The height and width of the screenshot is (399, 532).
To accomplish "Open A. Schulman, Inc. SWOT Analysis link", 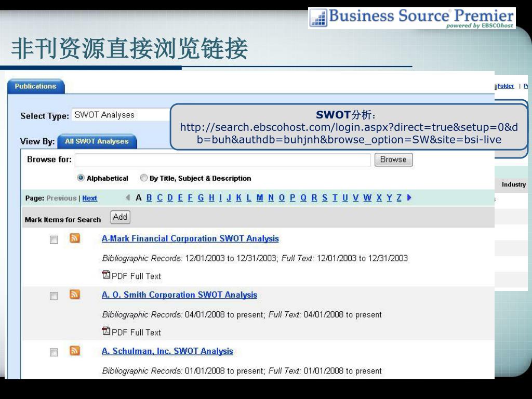I will tap(168, 351).
